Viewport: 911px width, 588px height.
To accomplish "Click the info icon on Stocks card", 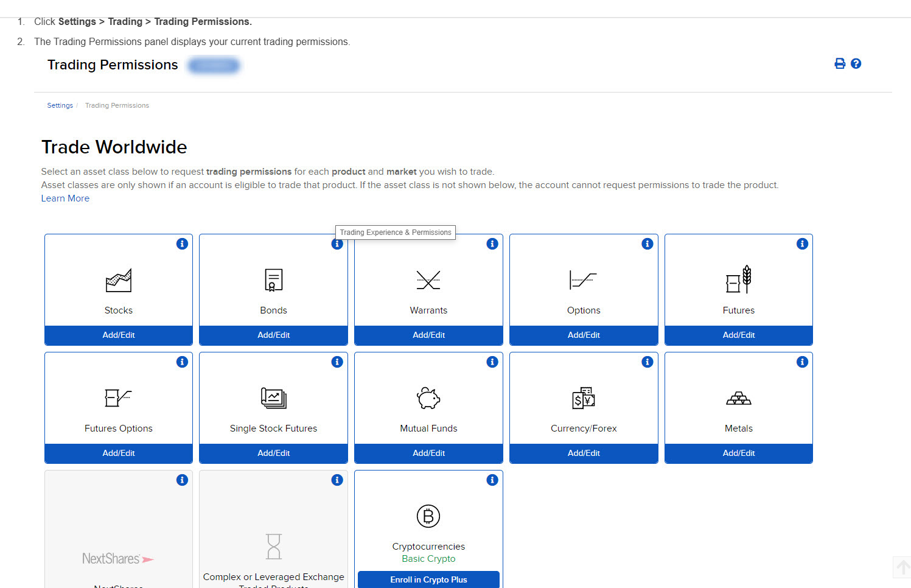I will (182, 243).
